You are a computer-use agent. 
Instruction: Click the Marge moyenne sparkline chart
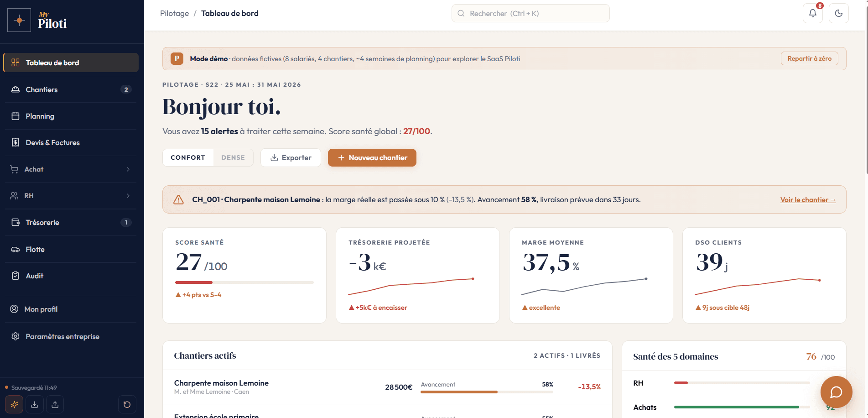point(584,286)
